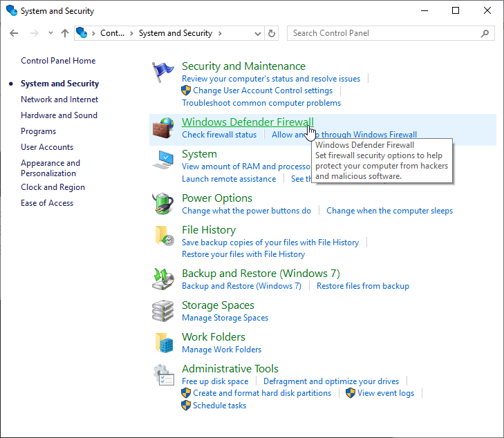This screenshot has width=504, height=438.
Task: Open Storage Spaces heading
Action: (x=218, y=305)
